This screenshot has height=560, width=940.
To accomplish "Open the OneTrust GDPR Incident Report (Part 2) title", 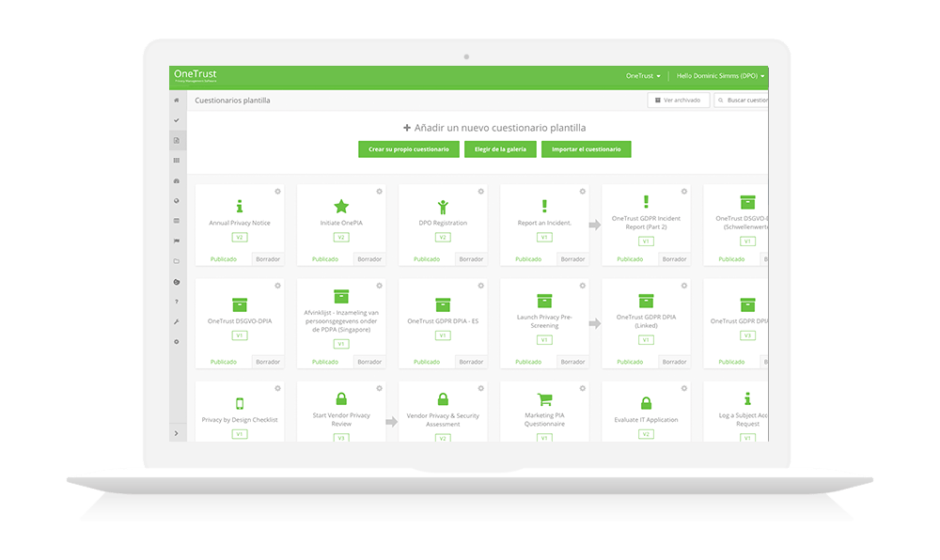I will tap(646, 223).
